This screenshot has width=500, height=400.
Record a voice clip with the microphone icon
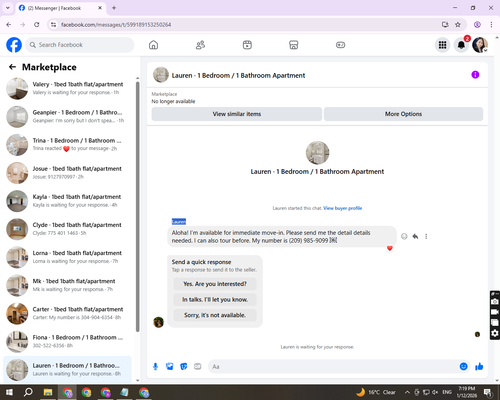pos(155,367)
